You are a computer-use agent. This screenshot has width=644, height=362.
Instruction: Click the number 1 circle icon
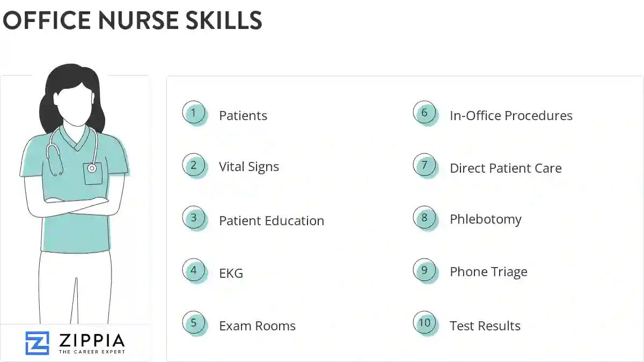click(x=194, y=113)
